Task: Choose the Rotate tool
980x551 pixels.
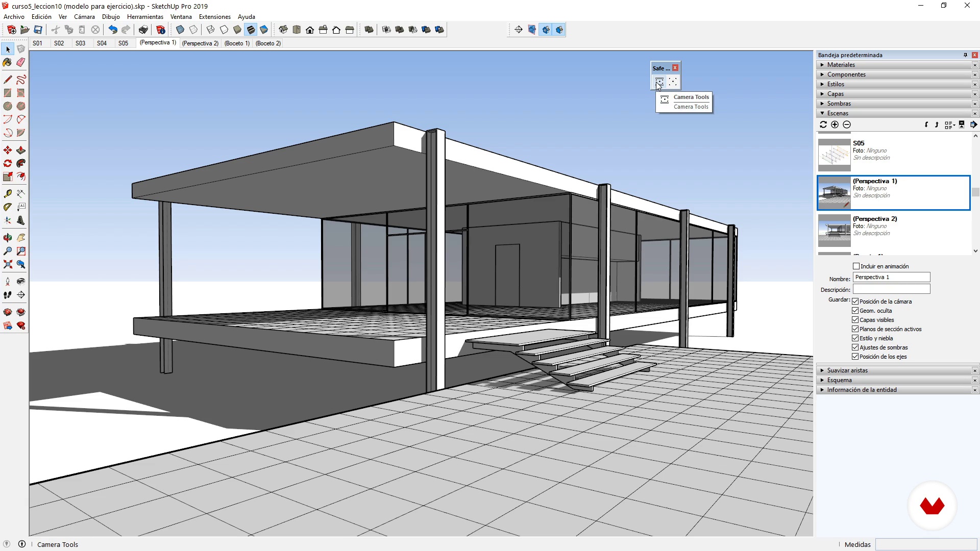Action: click(8, 163)
